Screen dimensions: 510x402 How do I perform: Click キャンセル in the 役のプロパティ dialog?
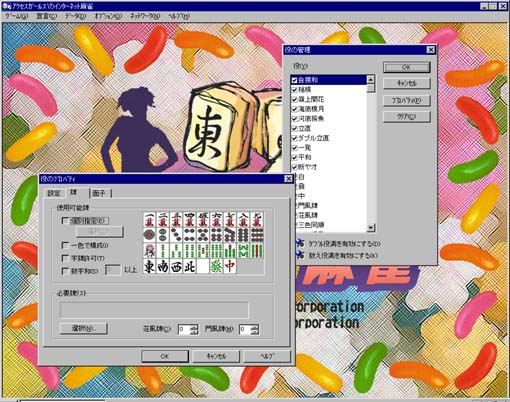pos(216,356)
